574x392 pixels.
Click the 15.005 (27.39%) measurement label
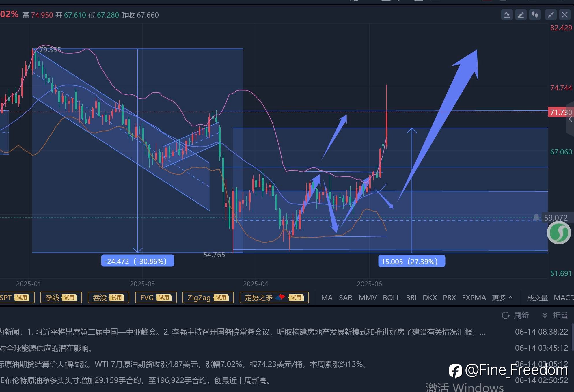click(411, 261)
